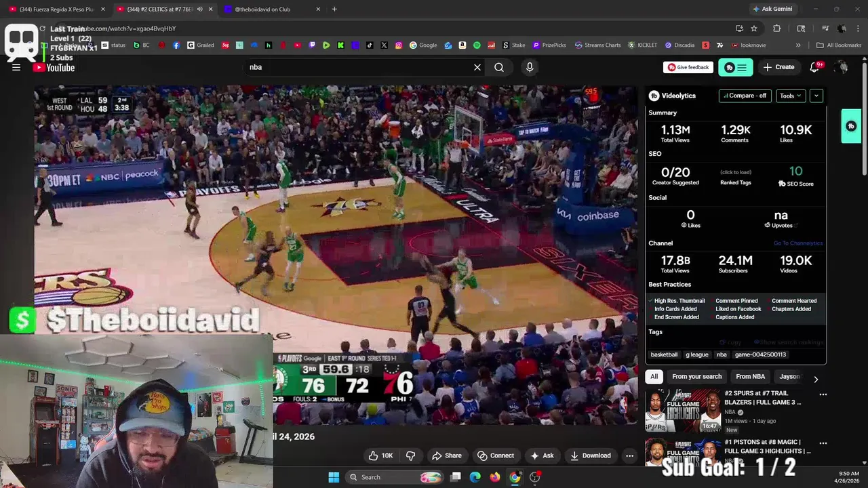
Task: Switch to the theboiidavid on Club tab
Action: (271, 9)
